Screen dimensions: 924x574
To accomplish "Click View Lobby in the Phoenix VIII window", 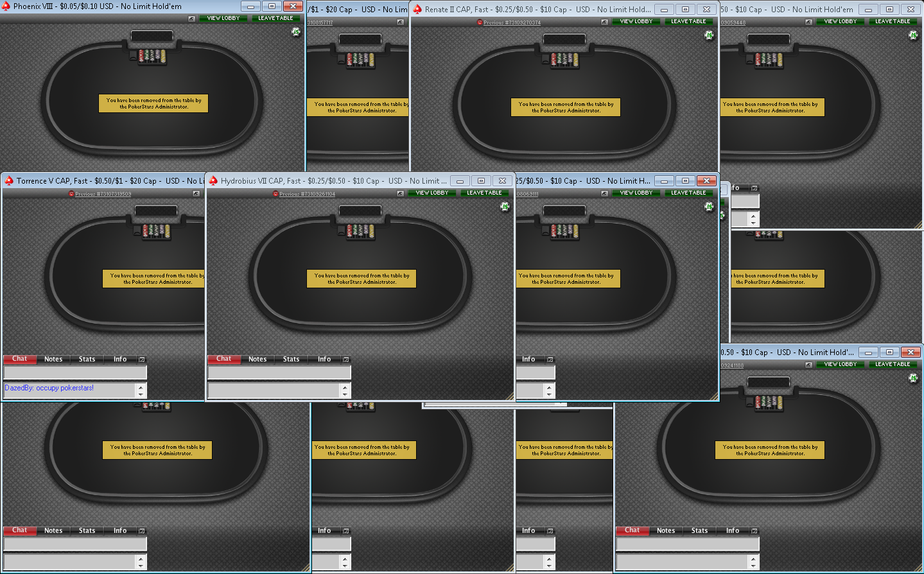I will pyautogui.click(x=223, y=18).
